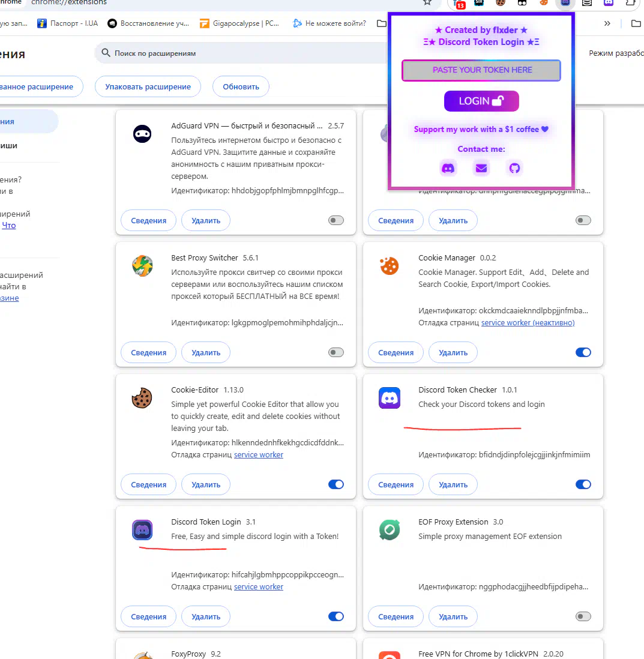644x659 pixels.
Task: Open the Discord contact icon in the popup
Action: 448,168
